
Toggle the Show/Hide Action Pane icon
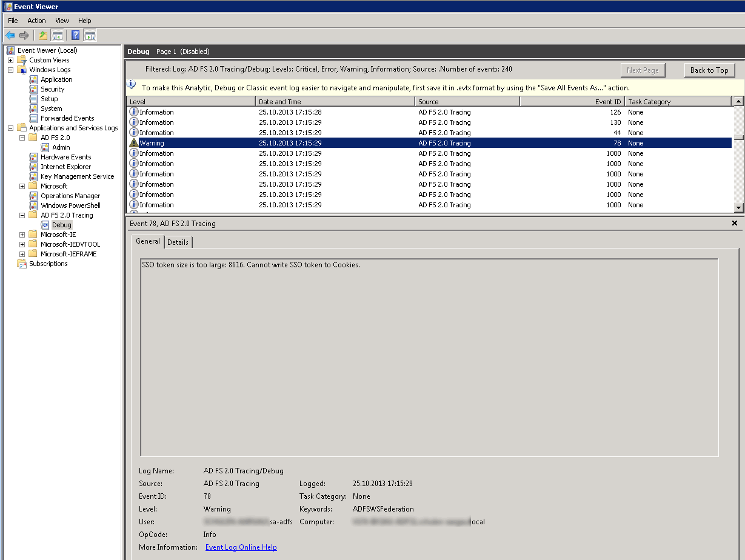[90, 35]
